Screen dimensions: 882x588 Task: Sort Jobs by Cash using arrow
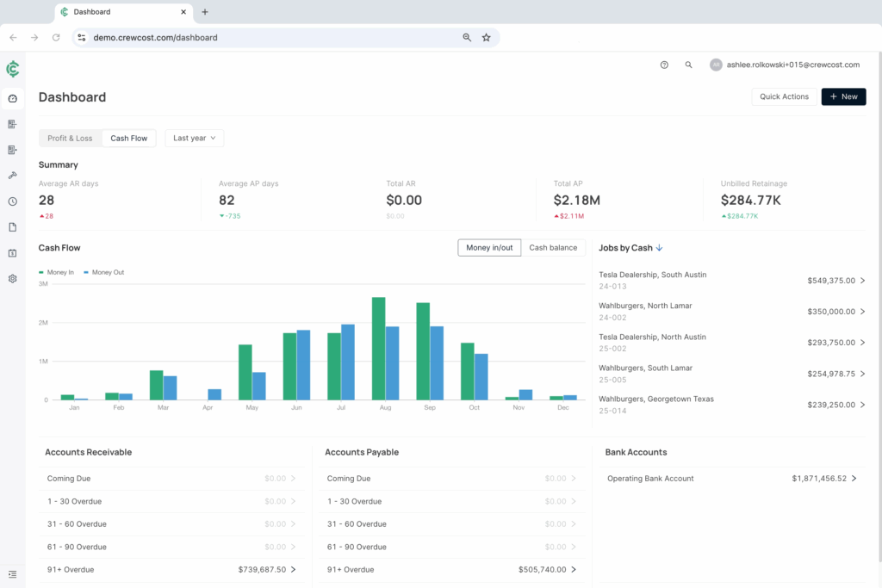pyautogui.click(x=660, y=248)
